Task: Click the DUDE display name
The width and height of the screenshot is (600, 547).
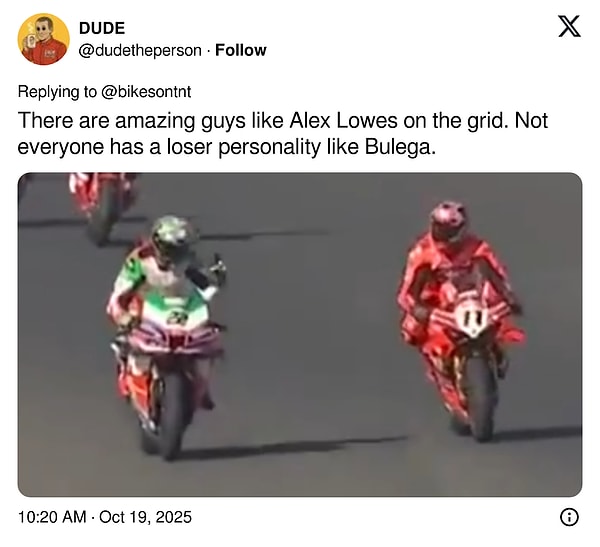Action: pos(102,28)
